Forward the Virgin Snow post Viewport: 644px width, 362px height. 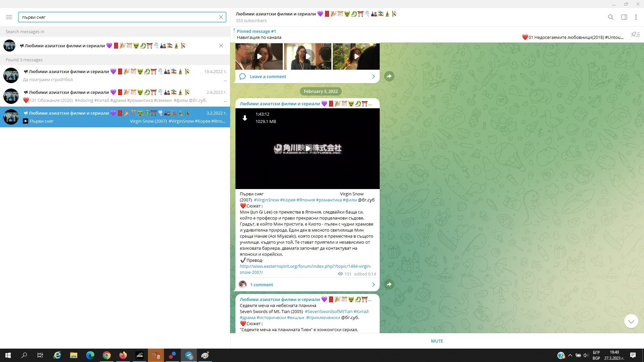[x=389, y=284]
